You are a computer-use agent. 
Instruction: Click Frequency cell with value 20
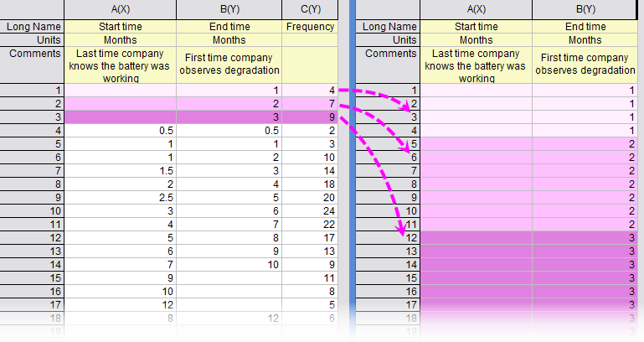click(x=310, y=198)
